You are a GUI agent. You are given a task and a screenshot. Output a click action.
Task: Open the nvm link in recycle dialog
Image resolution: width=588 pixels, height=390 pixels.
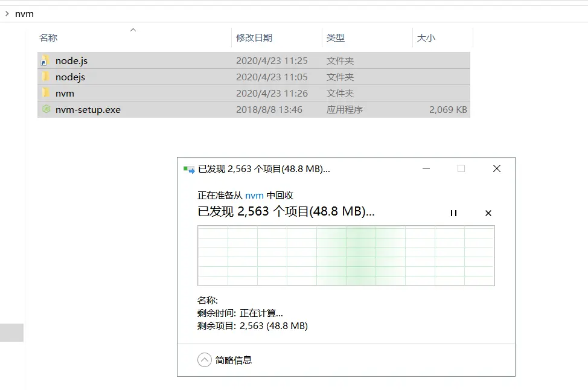[254, 196]
